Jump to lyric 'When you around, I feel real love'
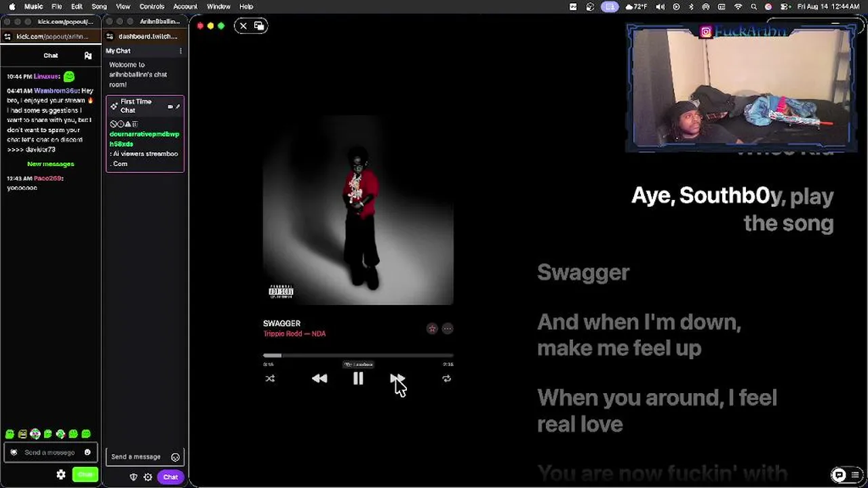This screenshot has height=488, width=868. click(x=657, y=411)
